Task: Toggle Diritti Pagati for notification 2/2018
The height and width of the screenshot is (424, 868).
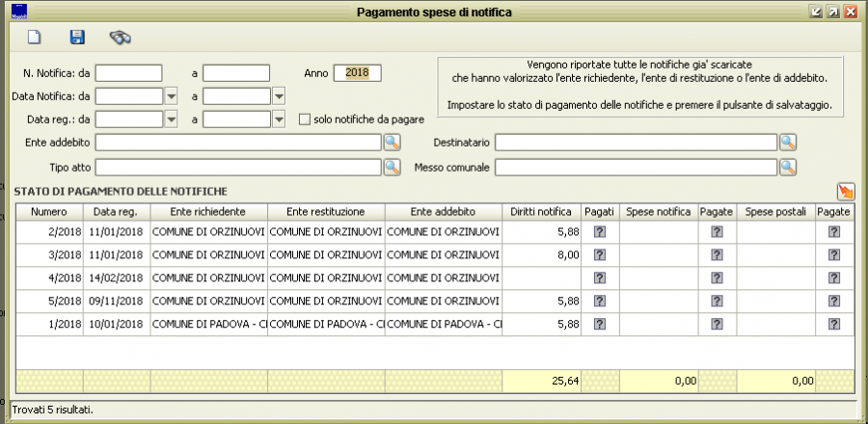Action: click(599, 231)
